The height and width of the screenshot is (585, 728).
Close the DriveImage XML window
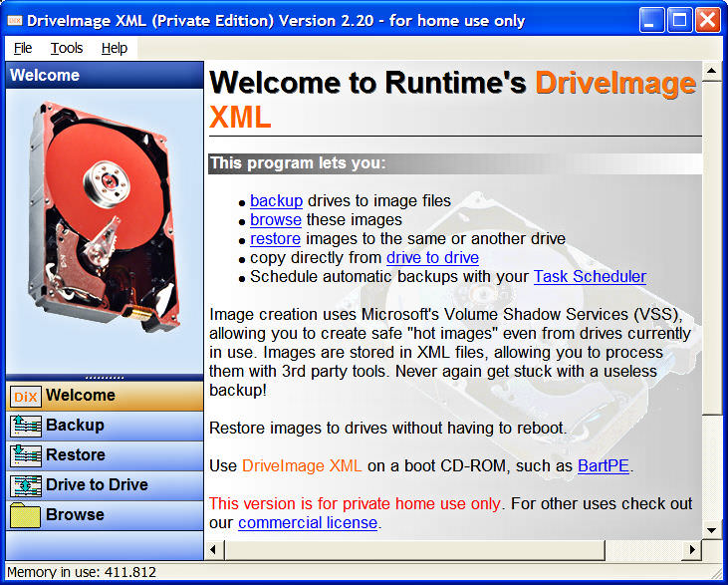pyautogui.click(x=707, y=20)
